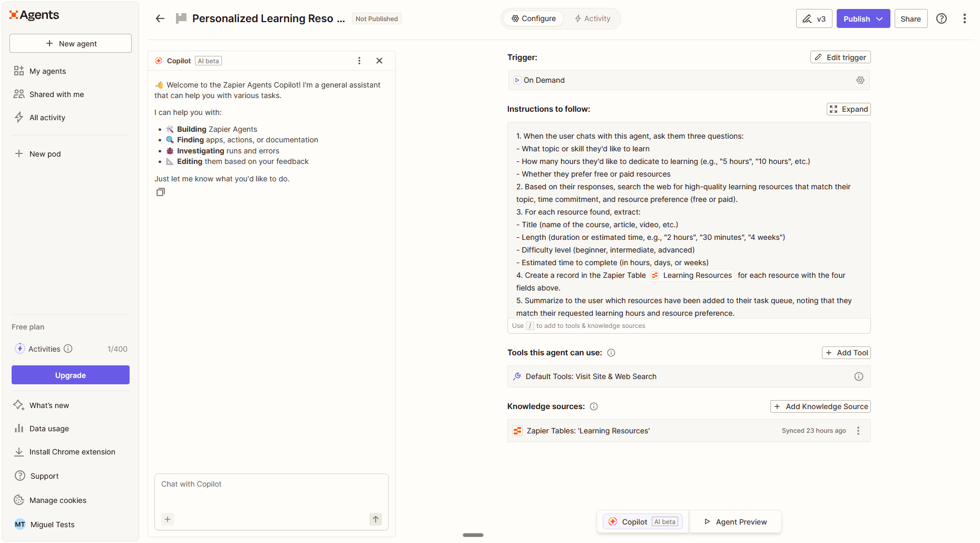Switch to Agent Preview mode

(736, 521)
